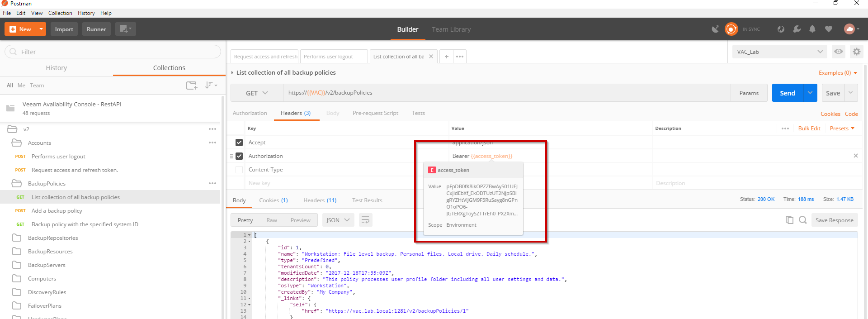Click the environment quick look eye icon
The height and width of the screenshot is (319, 868).
(x=839, y=52)
